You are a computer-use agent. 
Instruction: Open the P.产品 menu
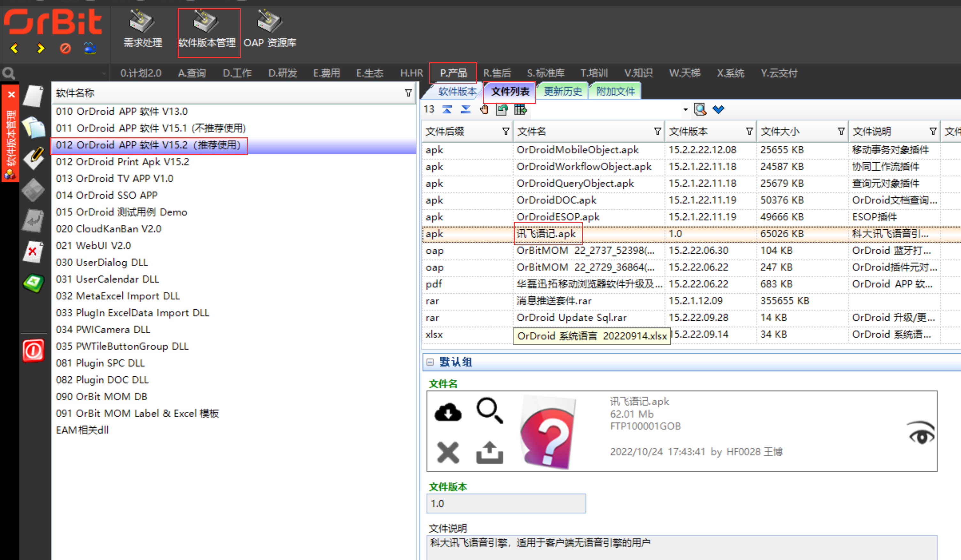(453, 73)
